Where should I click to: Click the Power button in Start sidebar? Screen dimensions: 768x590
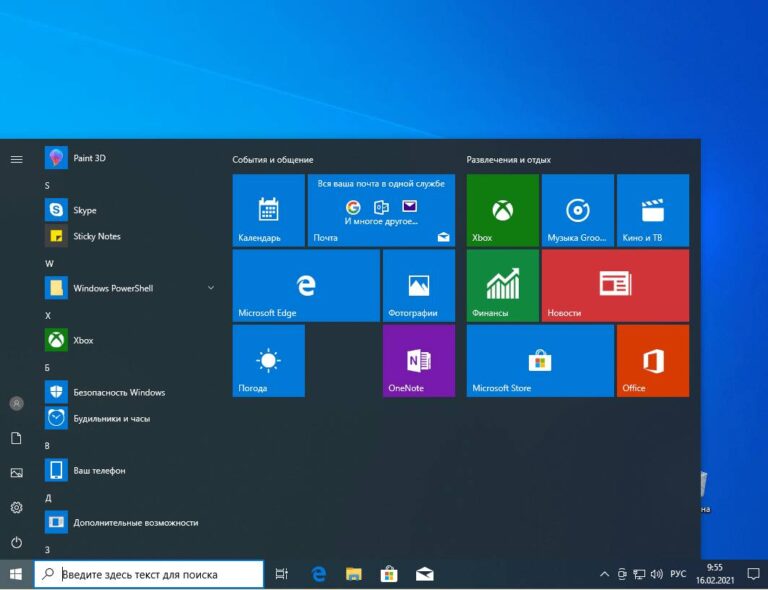[x=17, y=543]
